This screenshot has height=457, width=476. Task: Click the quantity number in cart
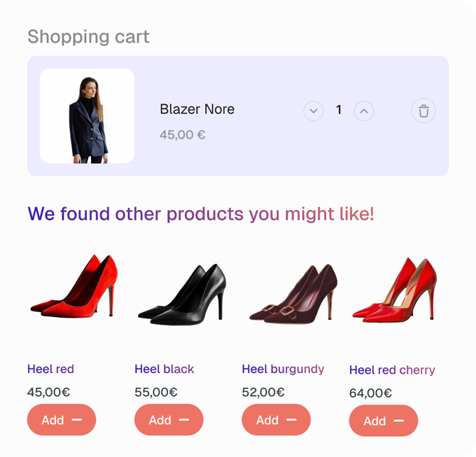click(x=339, y=110)
